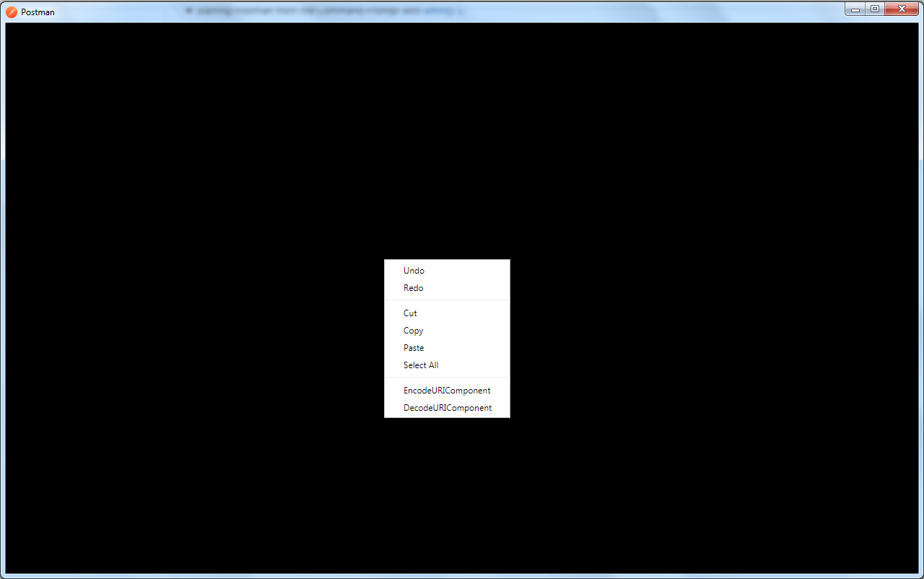Choose Select All from the context menu

(x=421, y=365)
